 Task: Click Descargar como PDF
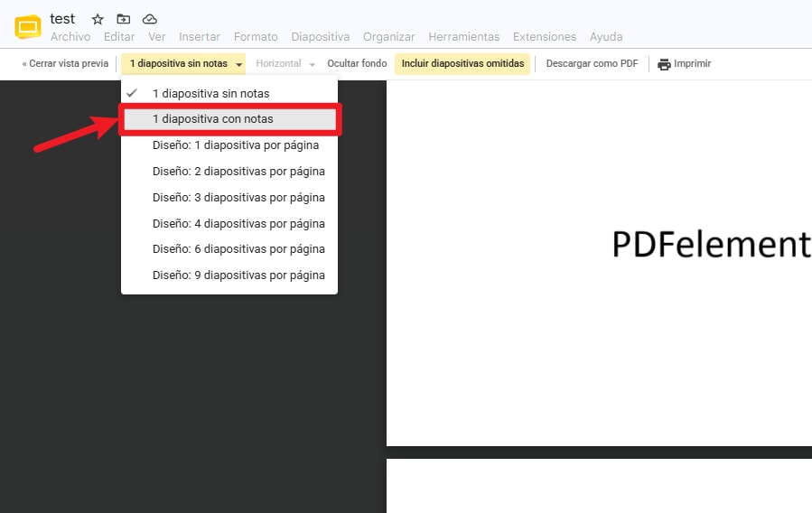coord(592,63)
